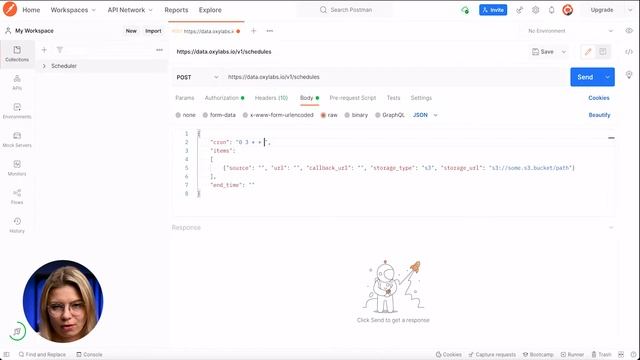
Task: Select the raw body type
Action: [329, 115]
